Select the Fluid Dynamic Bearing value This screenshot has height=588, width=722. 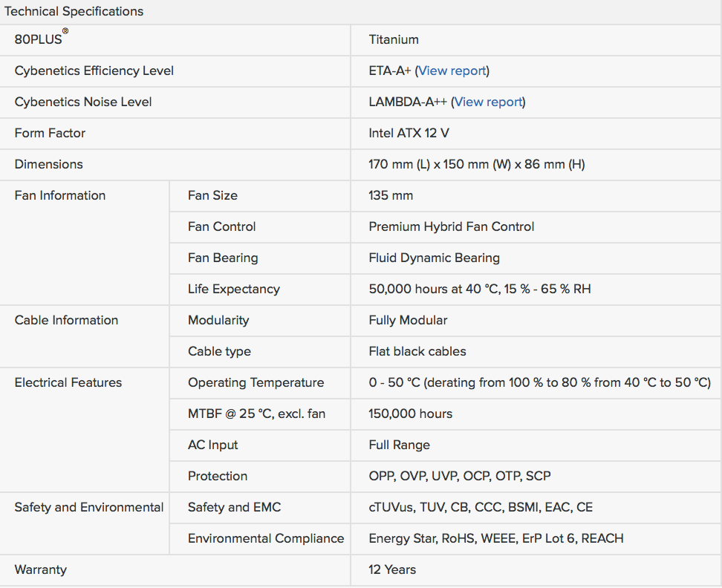pyautogui.click(x=435, y=258)
